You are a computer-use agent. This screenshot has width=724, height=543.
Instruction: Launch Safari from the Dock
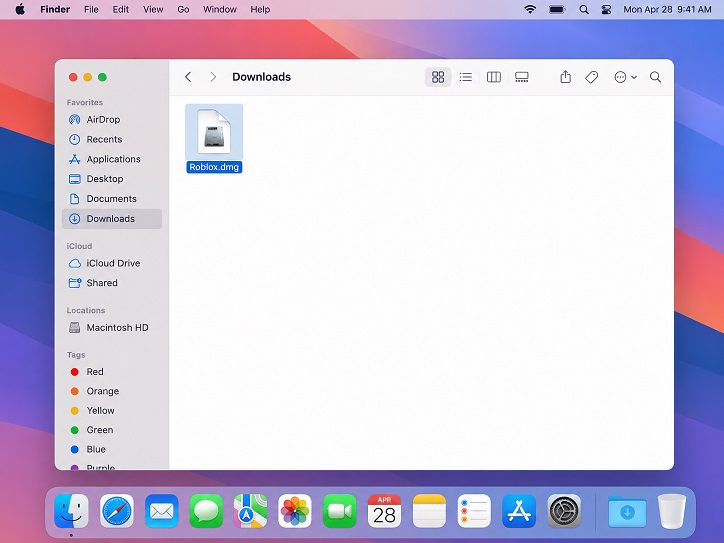(117, 511)
